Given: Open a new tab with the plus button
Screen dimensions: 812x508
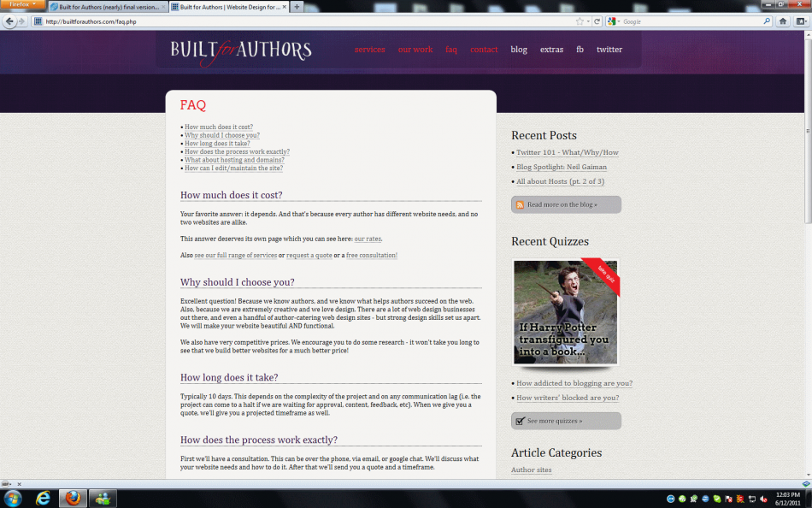Looking at the screenshot, I should click(x=297, y=7).
